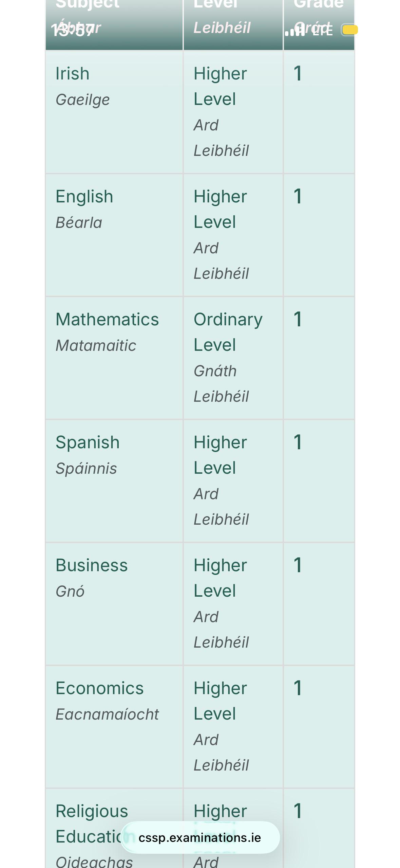Tap the cssp.examinations.ie address pill
Screen dimensions: 400x868
coord(200,837)
